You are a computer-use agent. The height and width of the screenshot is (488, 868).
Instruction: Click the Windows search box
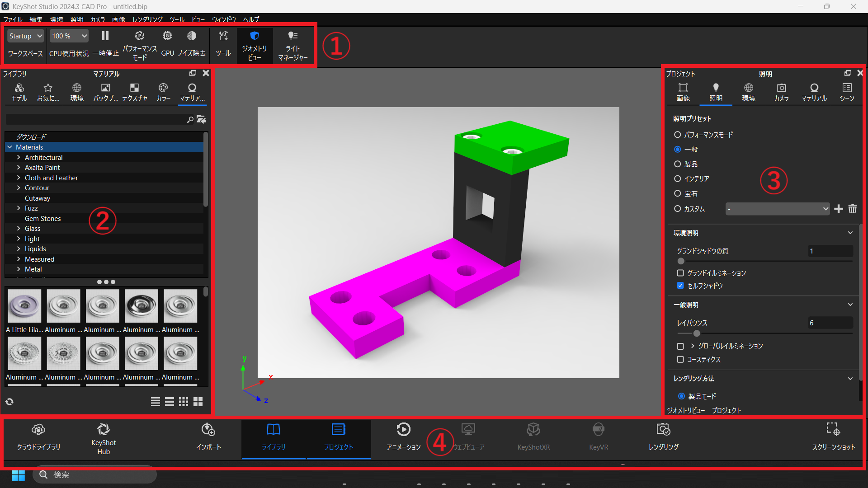pyautogui.click(x=95, y=474)
